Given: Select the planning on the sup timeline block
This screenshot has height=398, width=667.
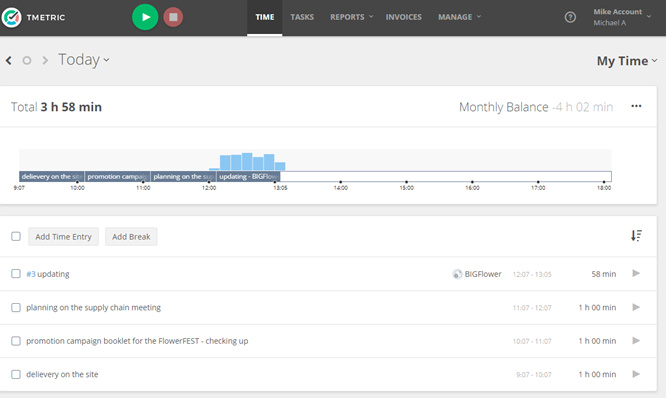Looking at the screenshot, I should [183, 176].
